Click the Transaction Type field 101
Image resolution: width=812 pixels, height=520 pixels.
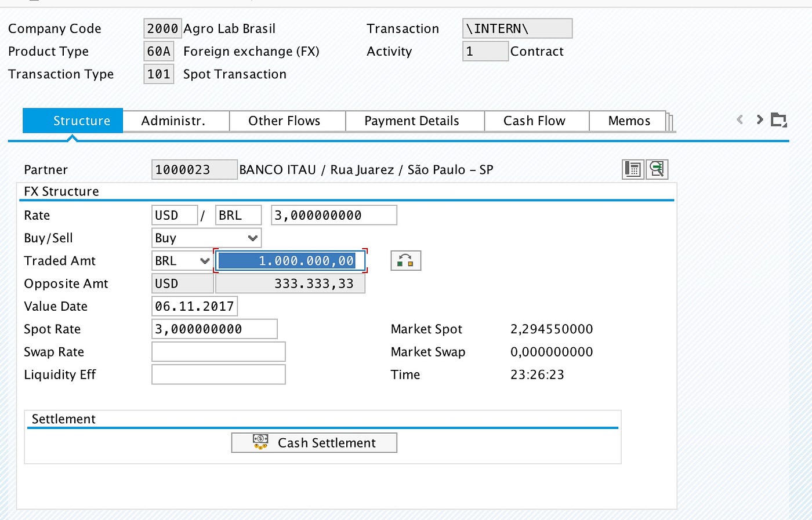click(159, 74)
